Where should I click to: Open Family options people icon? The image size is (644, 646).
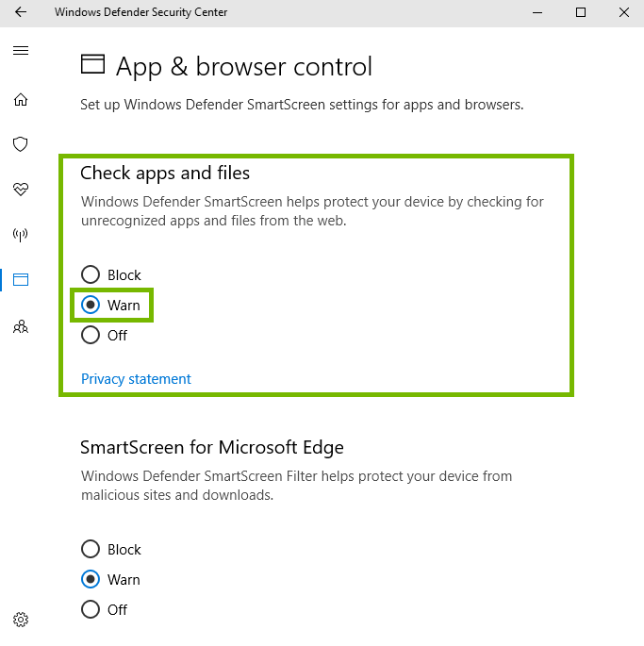click(21, 326)
